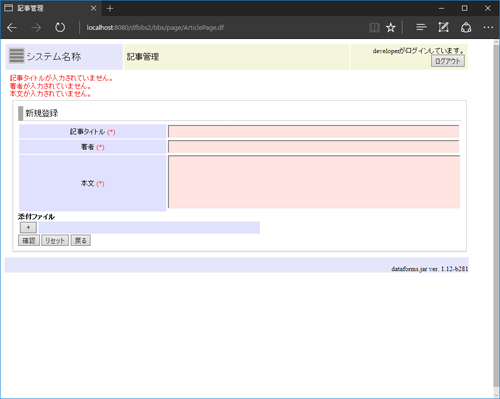This screenshot has width=500, height=399.
Task: Click inside the 本文 body textarea
Action: (x=314, y=182)
